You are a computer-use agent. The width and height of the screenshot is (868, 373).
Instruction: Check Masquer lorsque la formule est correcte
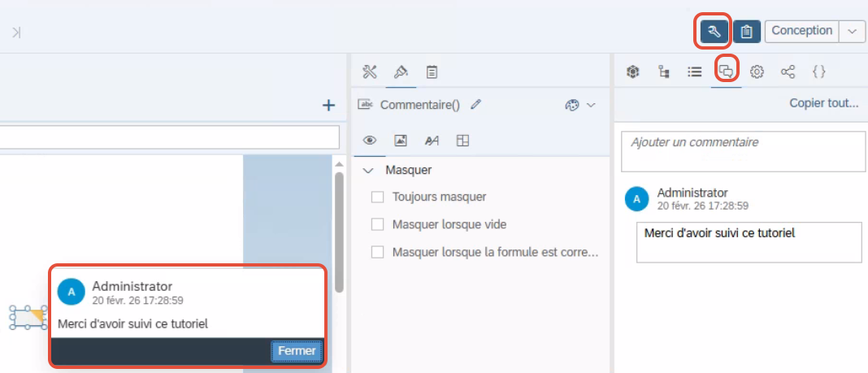point(378,253)
